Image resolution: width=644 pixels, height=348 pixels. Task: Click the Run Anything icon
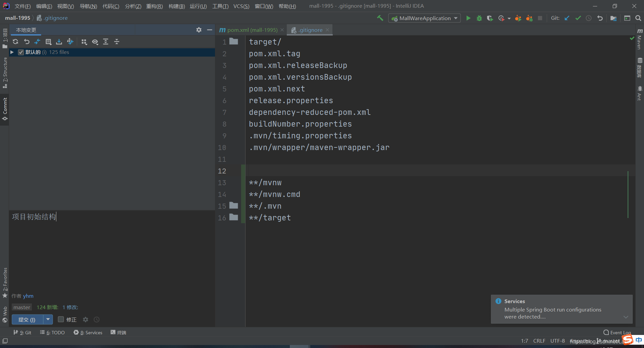pyautogui.click(x=627, y=18)
